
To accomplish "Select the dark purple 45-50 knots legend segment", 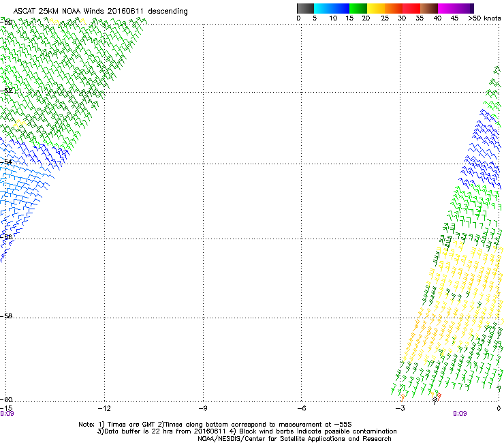I will pos(464,8).
